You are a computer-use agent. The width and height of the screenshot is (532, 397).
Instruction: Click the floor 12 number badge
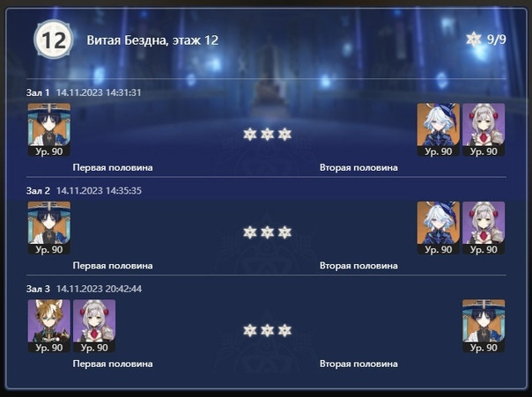click(54, 40)
